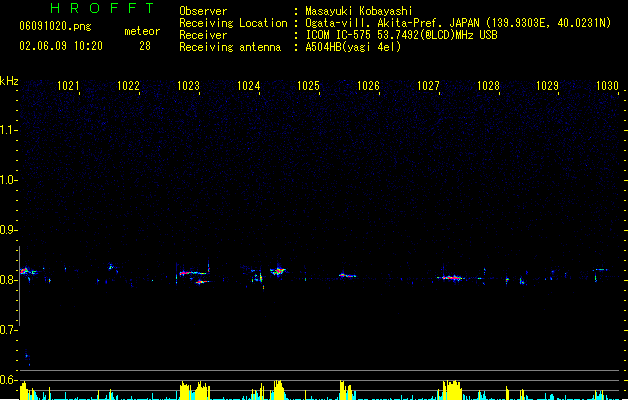The height and width of the screenshot is (400, 629).
Task: Click time marker 1025
Action: tap(308, 86)
